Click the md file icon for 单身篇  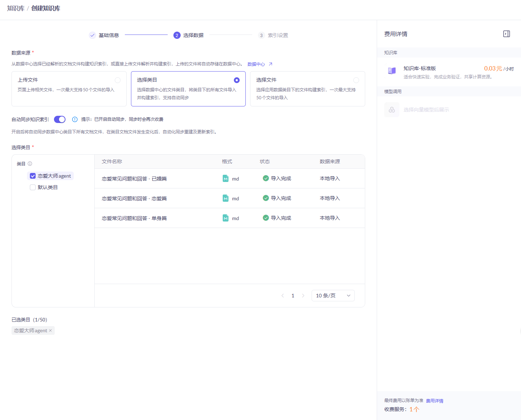(x=226, y=218)
